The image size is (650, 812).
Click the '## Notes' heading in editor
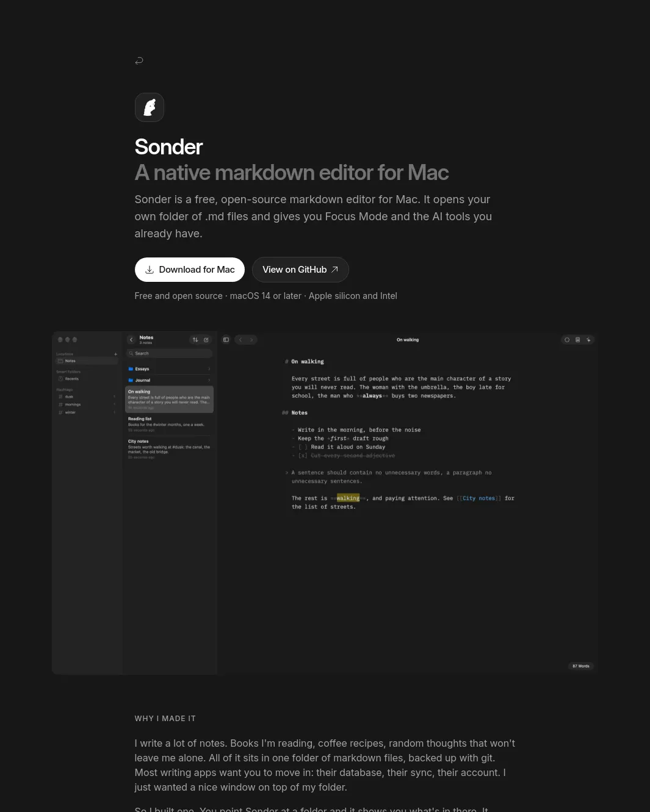click(295, 413)
